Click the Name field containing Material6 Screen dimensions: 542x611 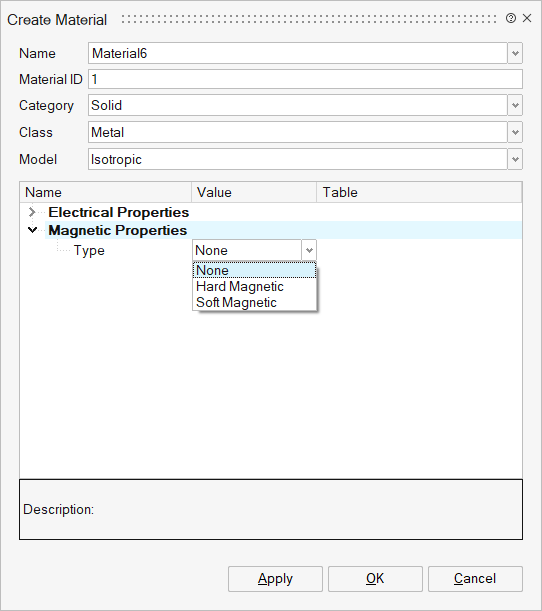pos(298,53)
